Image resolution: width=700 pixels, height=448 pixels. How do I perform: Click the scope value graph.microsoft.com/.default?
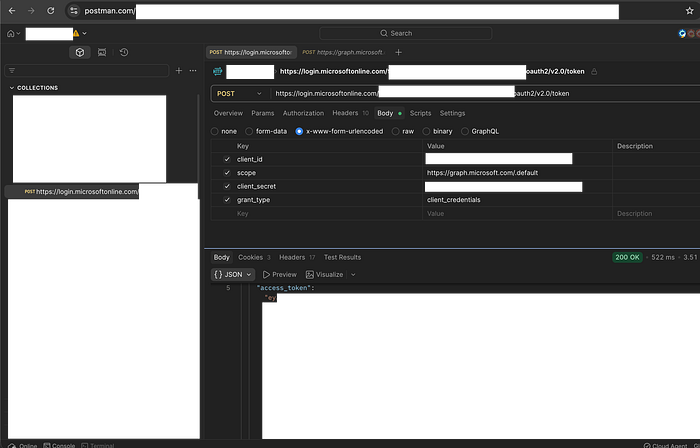482,173
